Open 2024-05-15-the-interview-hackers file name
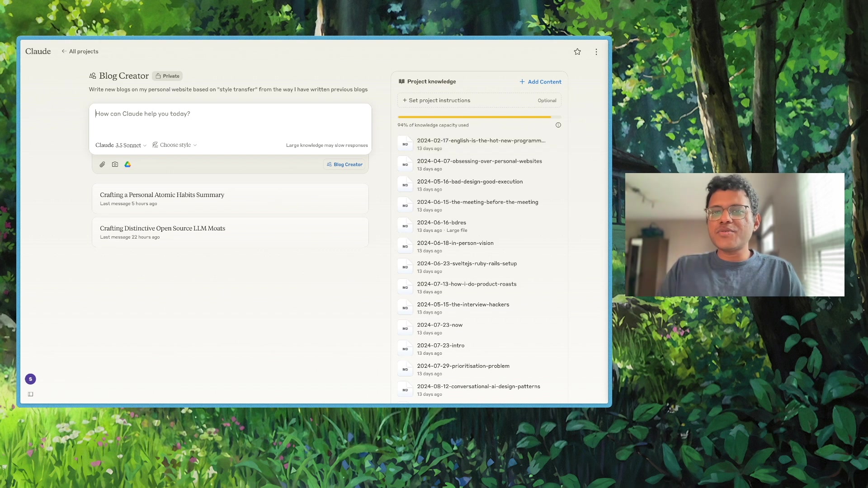 click(463, 305)
